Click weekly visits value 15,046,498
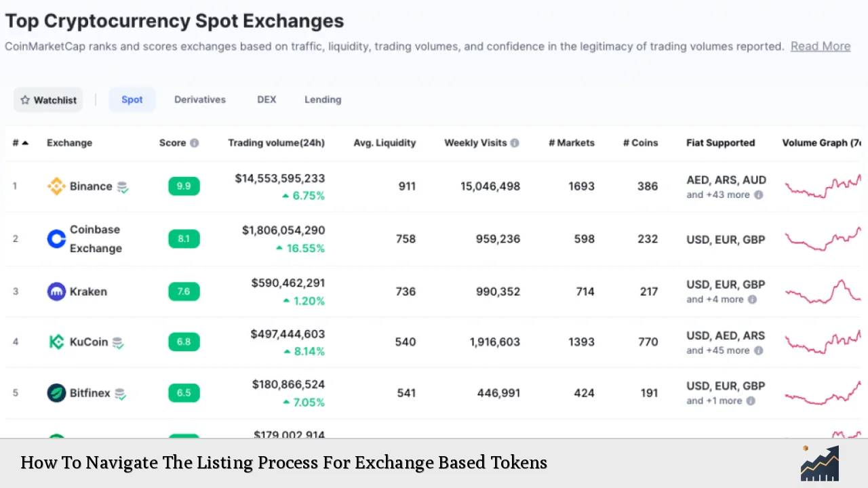Image resolution: width=868 pixels, height=488 pixels. coord(490,186)
